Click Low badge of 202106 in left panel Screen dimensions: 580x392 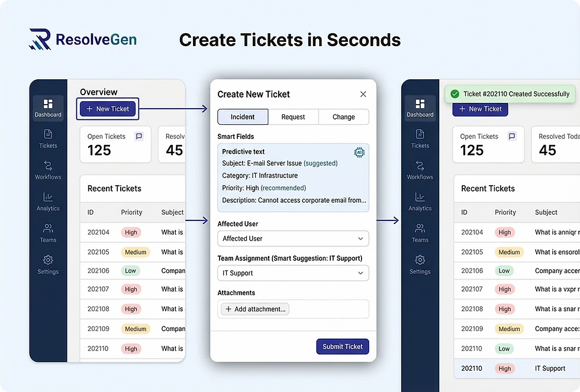click(130, 271)
